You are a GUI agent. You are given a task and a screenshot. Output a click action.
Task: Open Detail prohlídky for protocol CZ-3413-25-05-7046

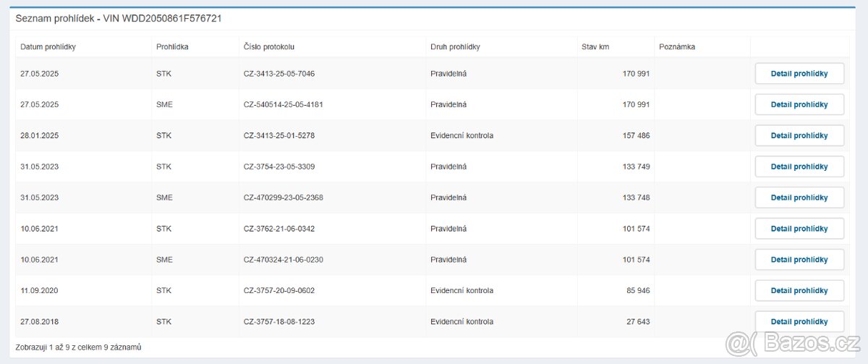click(799, 74)
